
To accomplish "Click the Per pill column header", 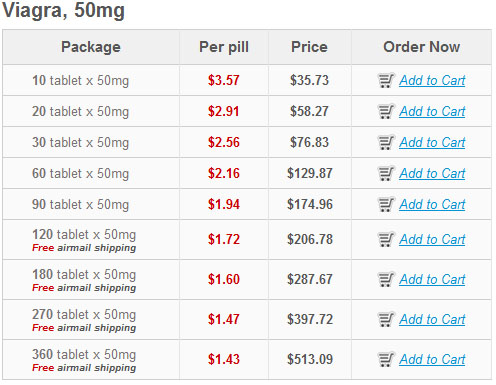I will point(224,47).
